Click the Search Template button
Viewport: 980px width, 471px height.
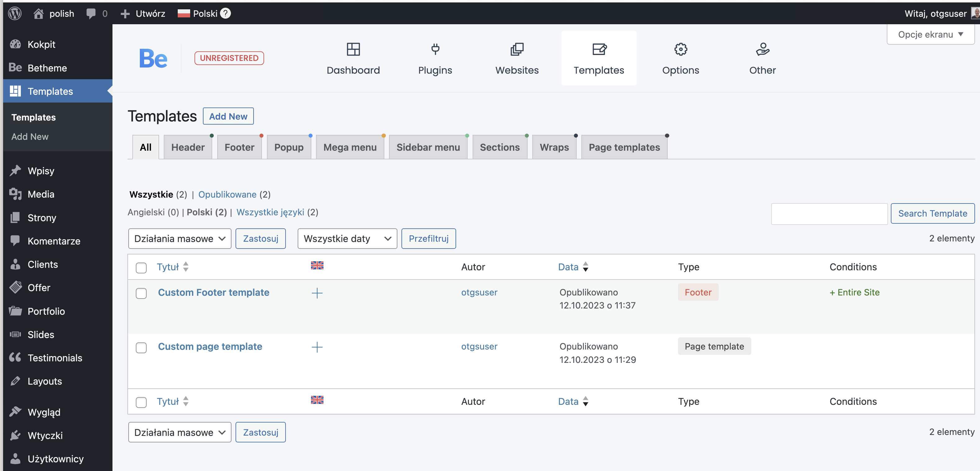coord(932,213)
